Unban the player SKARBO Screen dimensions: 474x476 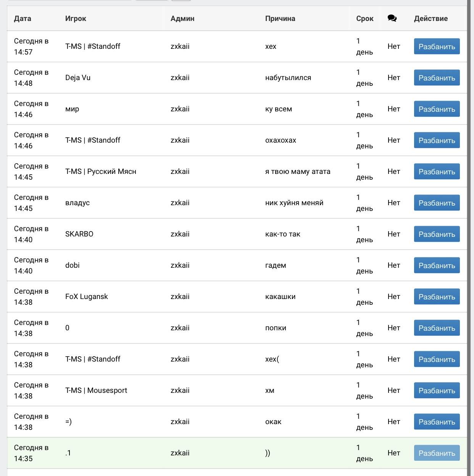tap(437, 234)
